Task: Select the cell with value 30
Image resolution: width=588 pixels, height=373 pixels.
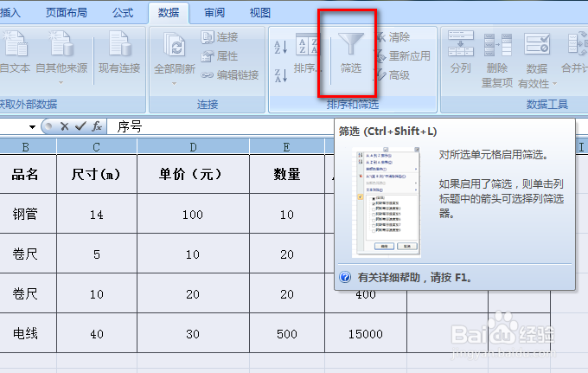Action: [x=193, y=333]
